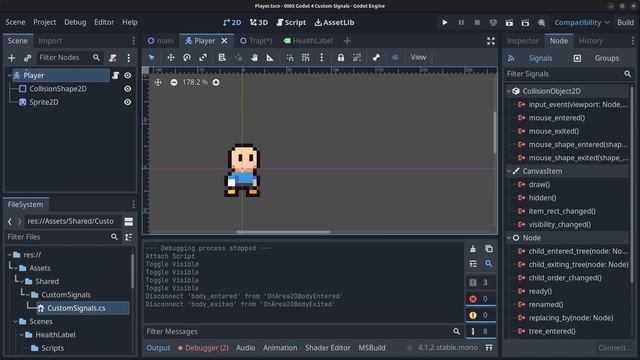The image size is (640, 360).
Task: Select the mouse_entered() signal
Action: click(x=557, y=118)
